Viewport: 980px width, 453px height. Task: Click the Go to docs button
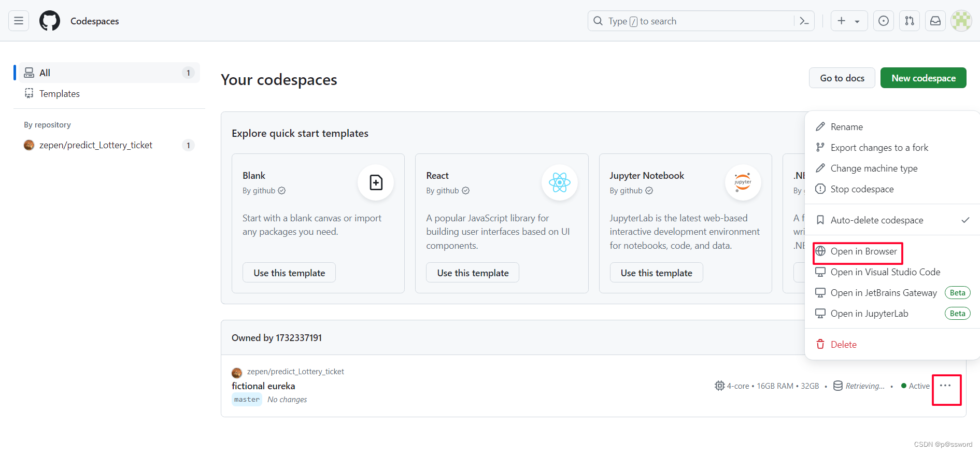click(842, 78)
